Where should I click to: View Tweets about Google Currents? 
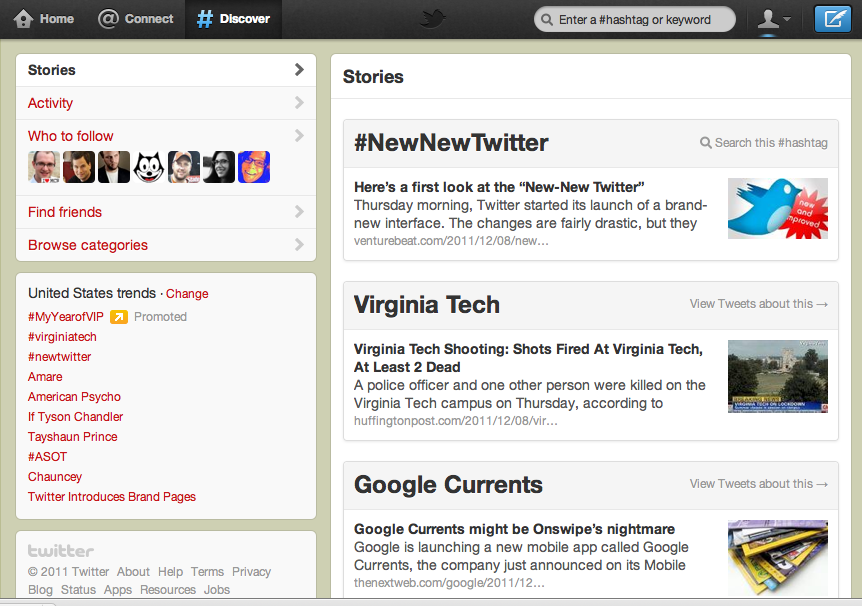point(759,484)
